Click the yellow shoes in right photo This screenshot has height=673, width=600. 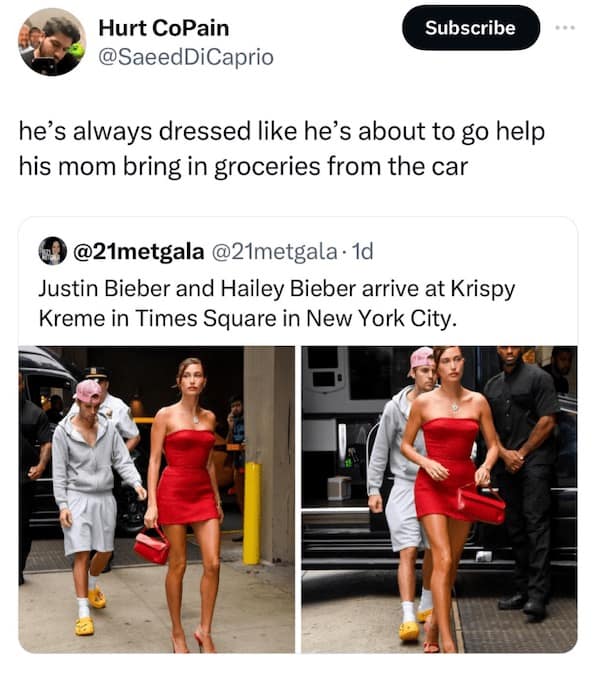[410, 630]
